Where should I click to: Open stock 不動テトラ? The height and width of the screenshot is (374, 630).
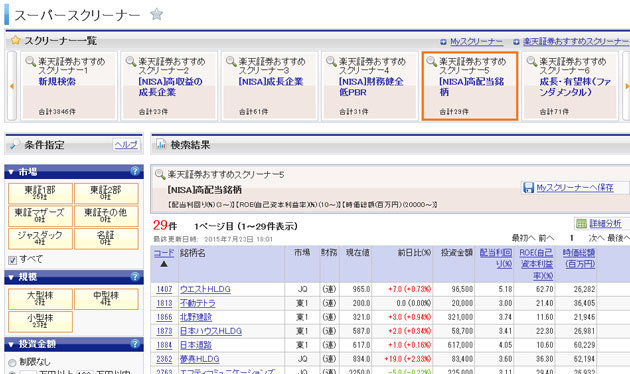tap(198, 303)
